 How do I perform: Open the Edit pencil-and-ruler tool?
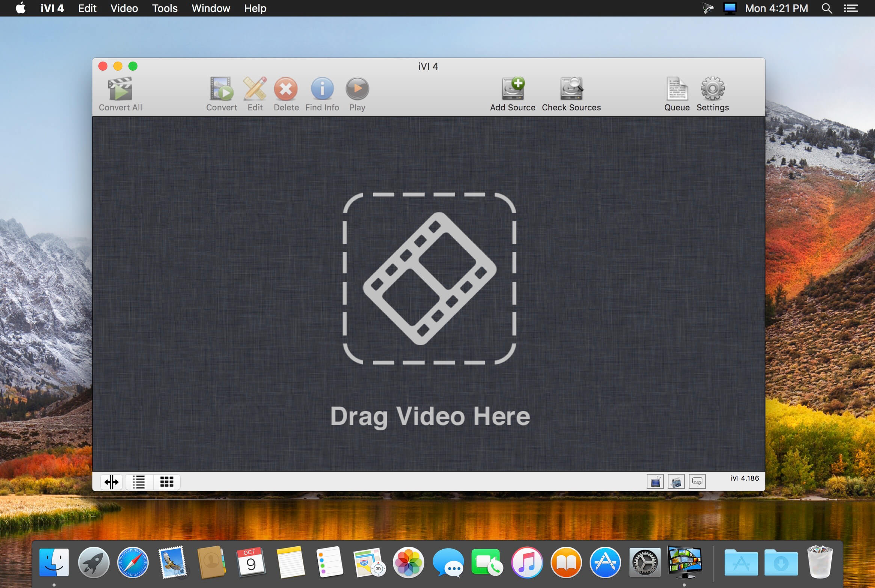point(255,89)
